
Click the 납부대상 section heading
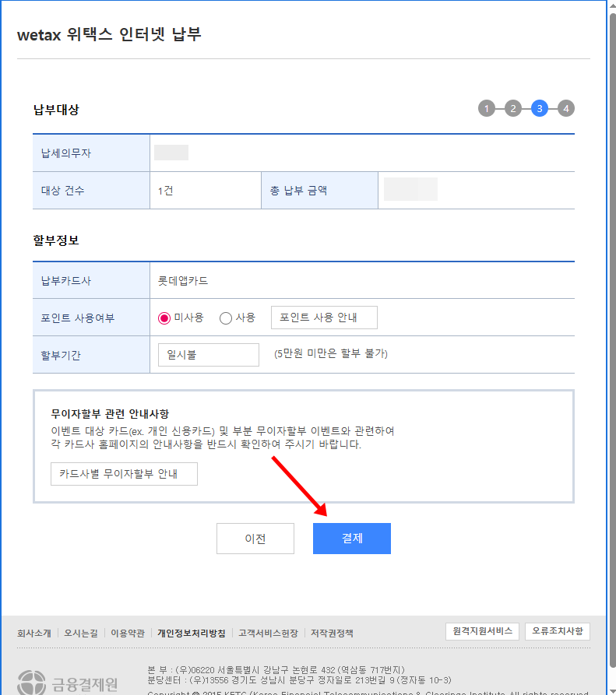click(56, 110)
